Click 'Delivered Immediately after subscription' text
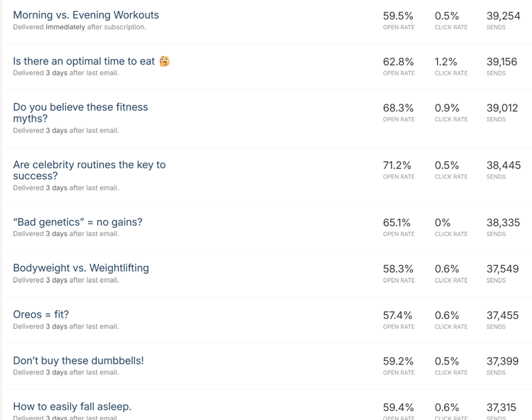532x420 pixels. click(x=80, y=27)
